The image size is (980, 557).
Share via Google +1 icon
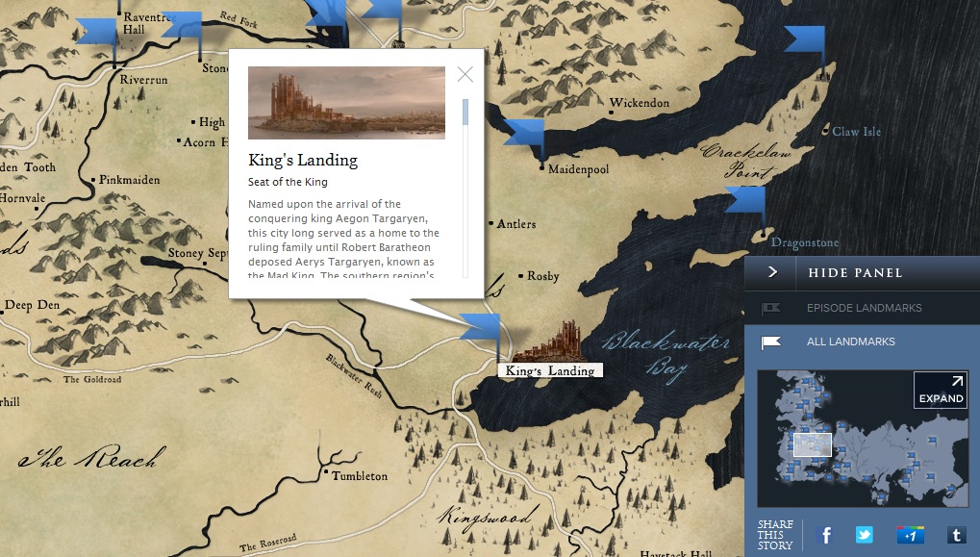pos(910,535)
